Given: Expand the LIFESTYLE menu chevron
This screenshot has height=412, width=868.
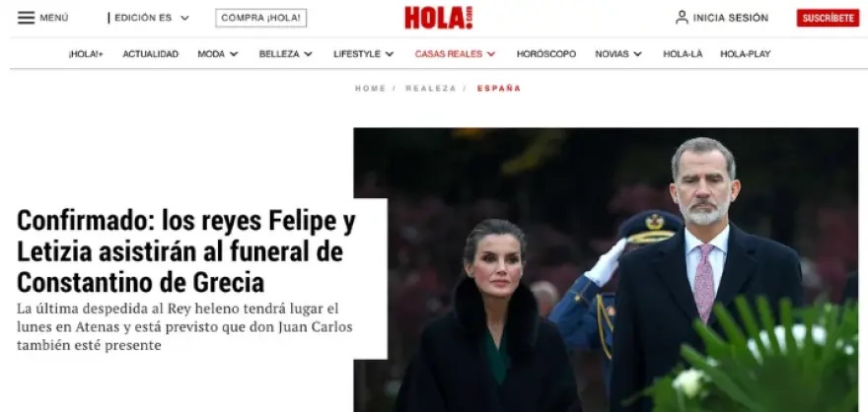Looking at the screenshot, I should point(390,54).
